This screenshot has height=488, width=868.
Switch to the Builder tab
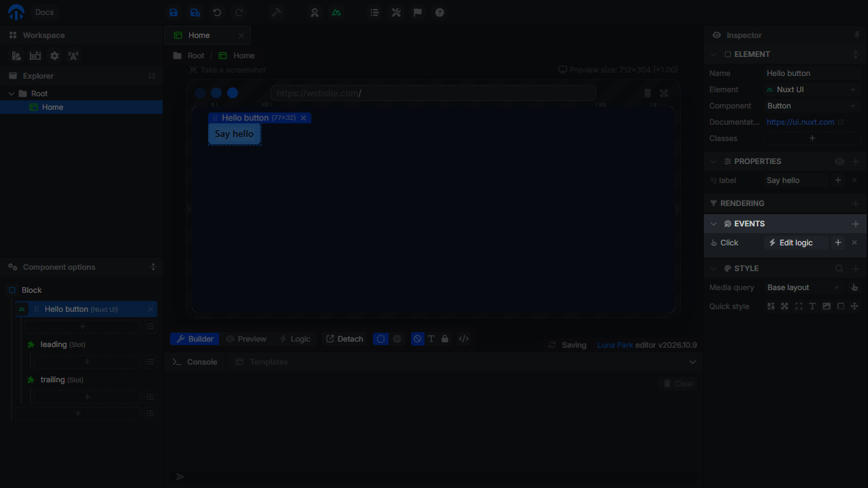[195, 339]
